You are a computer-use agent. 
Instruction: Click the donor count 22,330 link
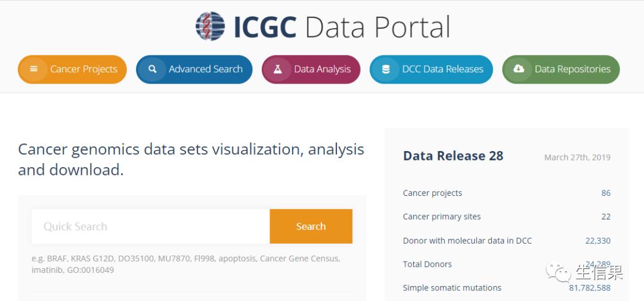(598, 241)
